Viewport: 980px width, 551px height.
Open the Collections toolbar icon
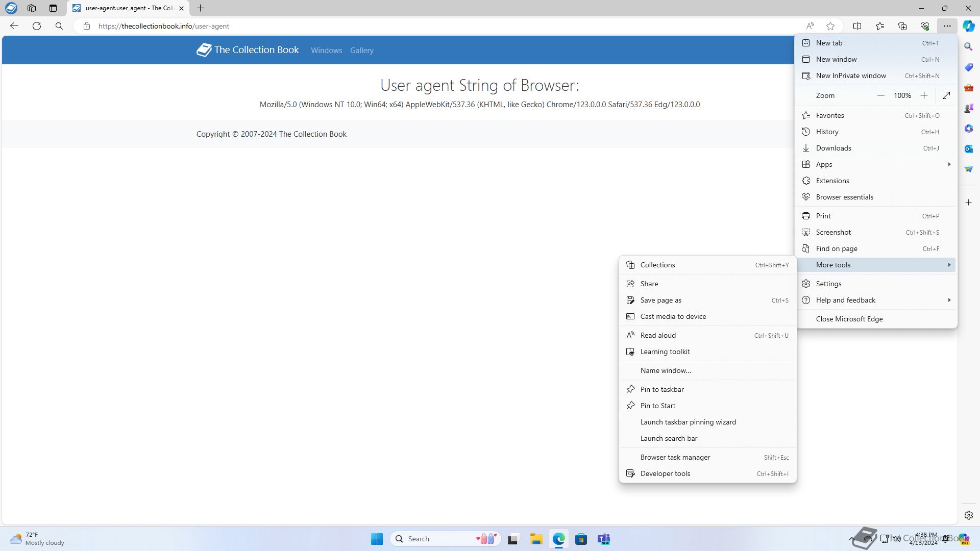tap(902, 26)
